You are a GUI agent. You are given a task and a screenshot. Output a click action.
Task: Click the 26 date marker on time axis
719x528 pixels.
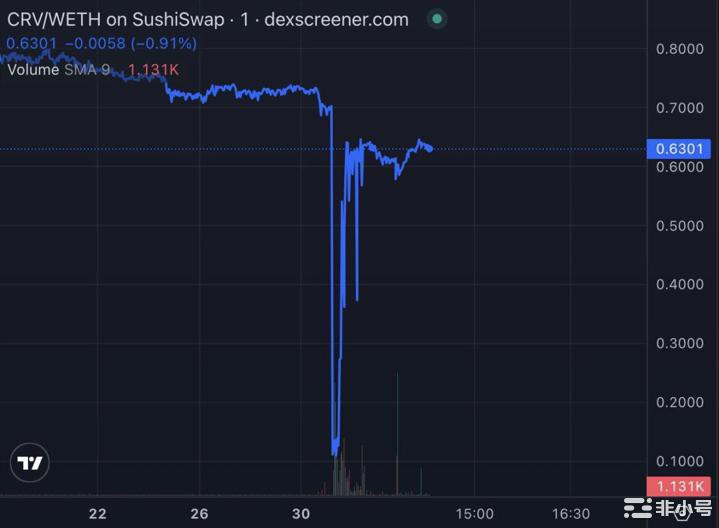pos(199,514)
